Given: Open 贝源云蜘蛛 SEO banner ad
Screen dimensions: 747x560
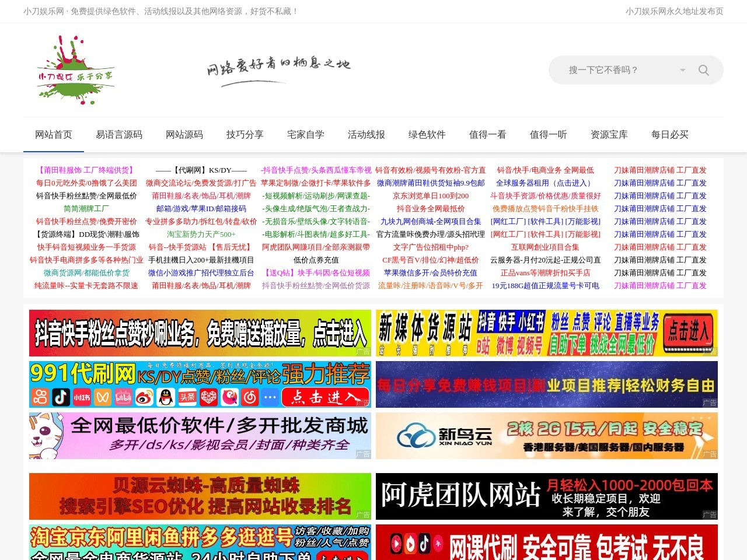Looking at the screenshot, I should (200, 496).
